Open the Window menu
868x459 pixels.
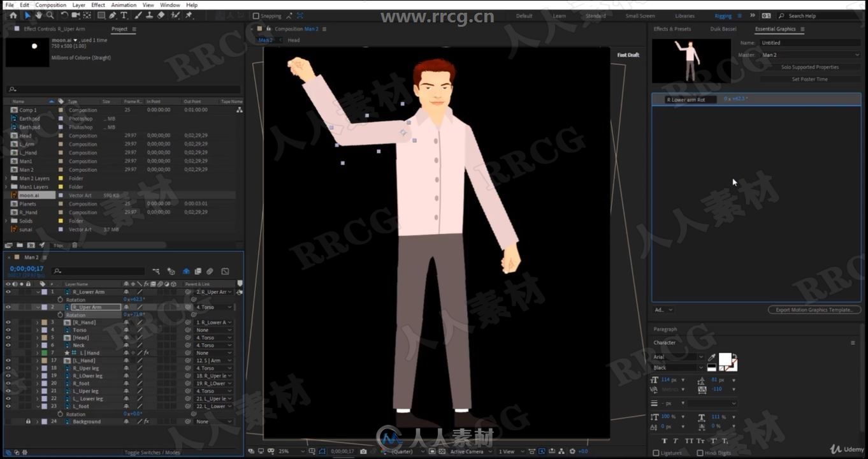tap(170, 5)
